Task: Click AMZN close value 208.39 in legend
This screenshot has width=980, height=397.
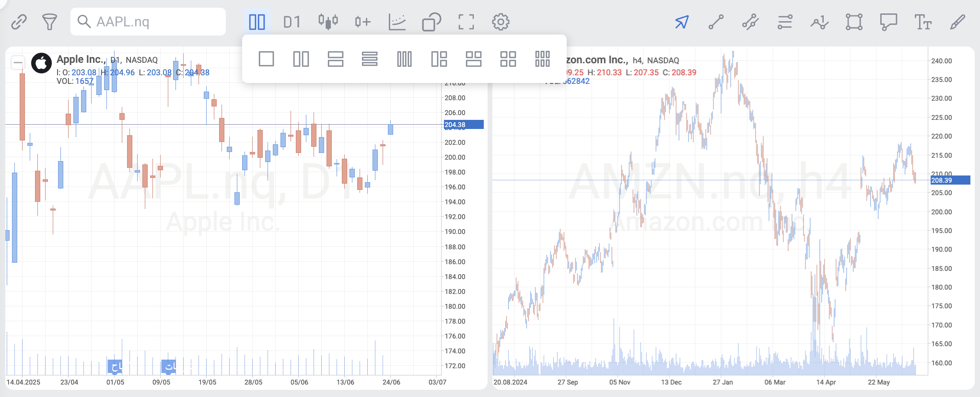Action: coord(684,72)
